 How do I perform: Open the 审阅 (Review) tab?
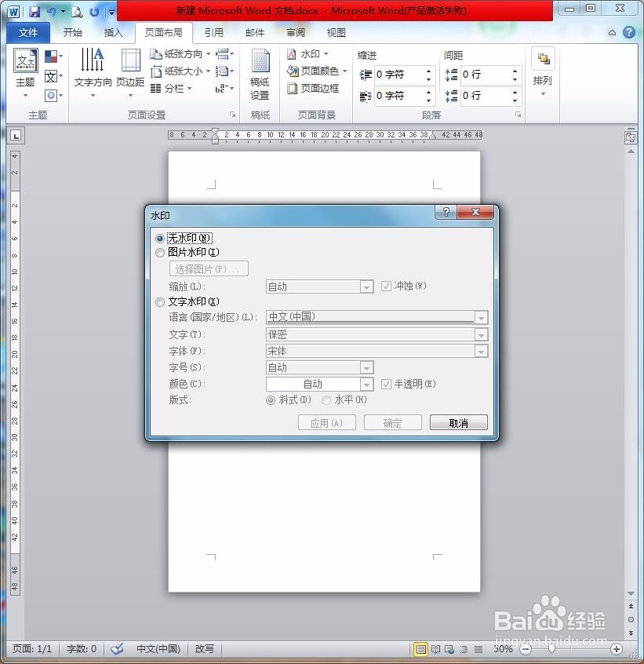pos(295,32)
